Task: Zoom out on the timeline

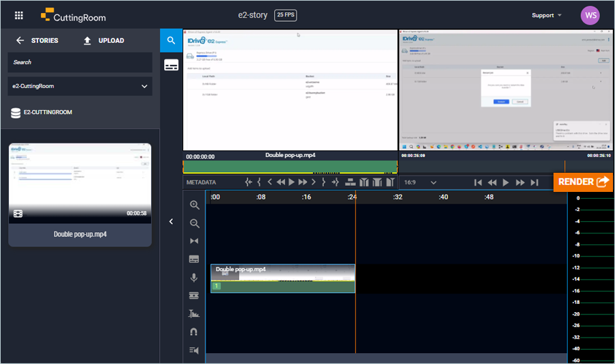Action: (194, 223)
